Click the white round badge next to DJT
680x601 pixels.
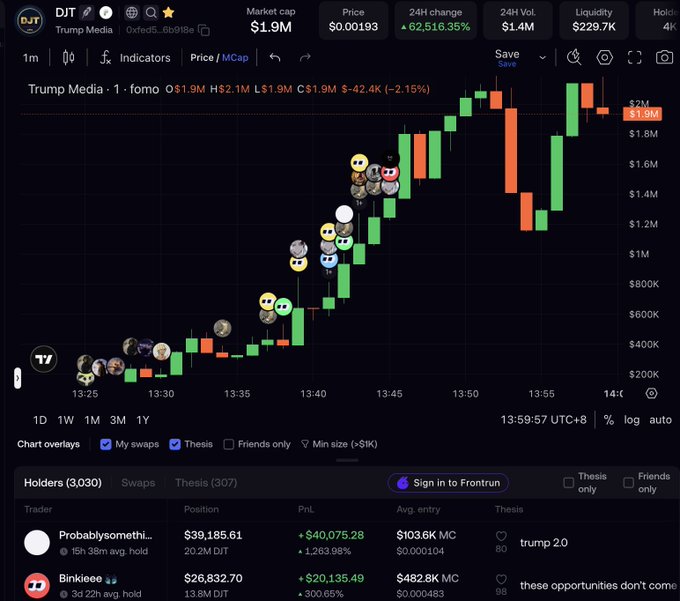coord(106,13)
